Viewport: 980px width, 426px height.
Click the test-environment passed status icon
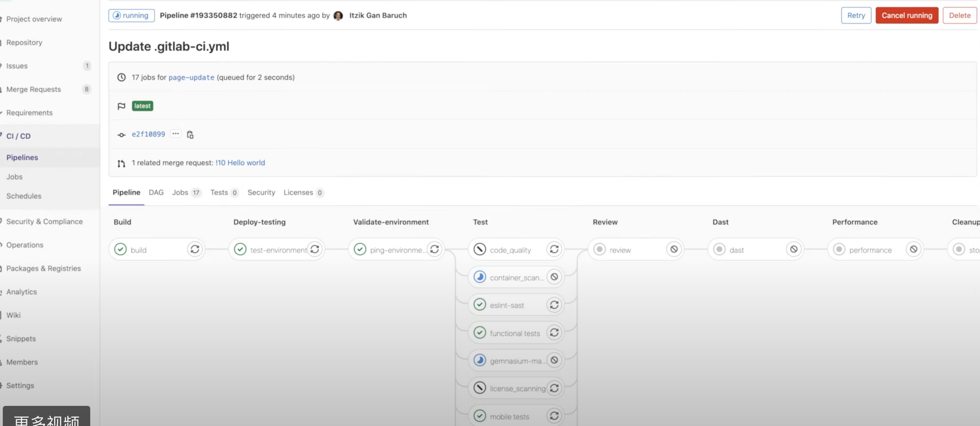click(240, 249)
